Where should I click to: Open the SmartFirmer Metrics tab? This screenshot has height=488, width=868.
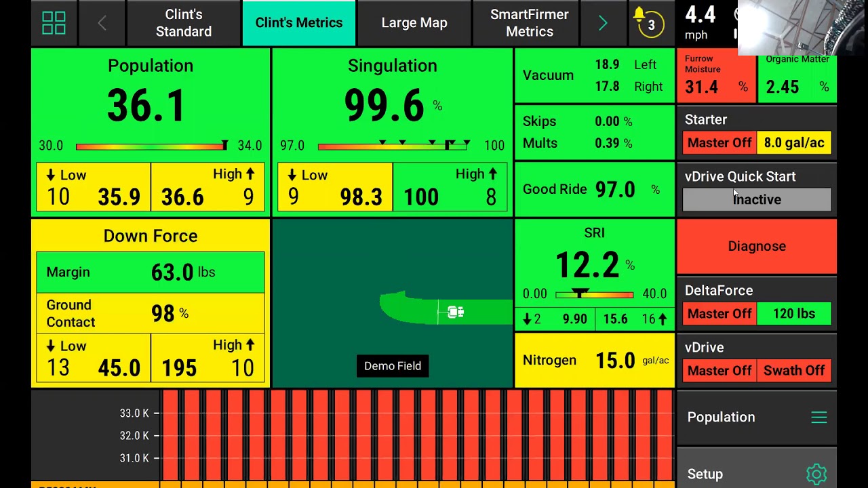coord(530,23)
